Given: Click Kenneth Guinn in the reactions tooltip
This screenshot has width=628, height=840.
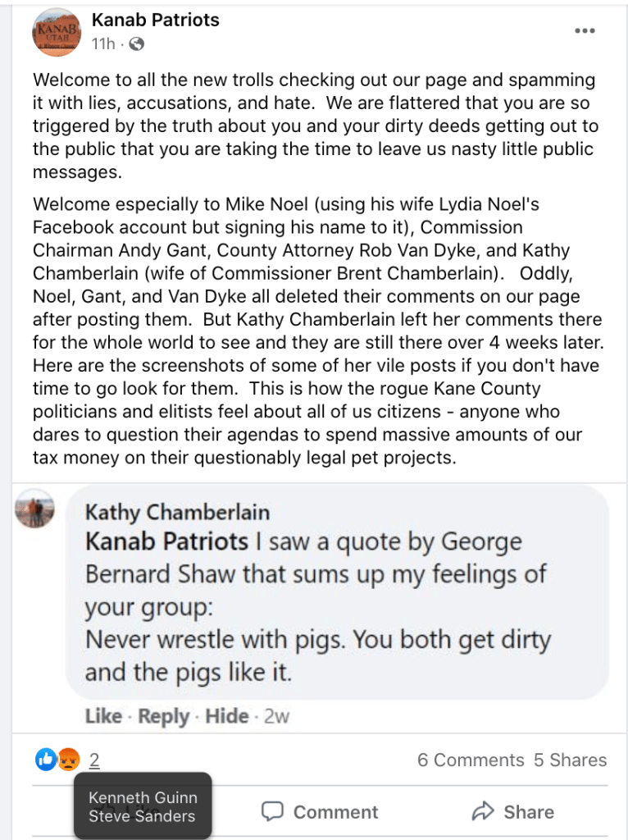Looking at the screenshot, I should coord(143,797).
